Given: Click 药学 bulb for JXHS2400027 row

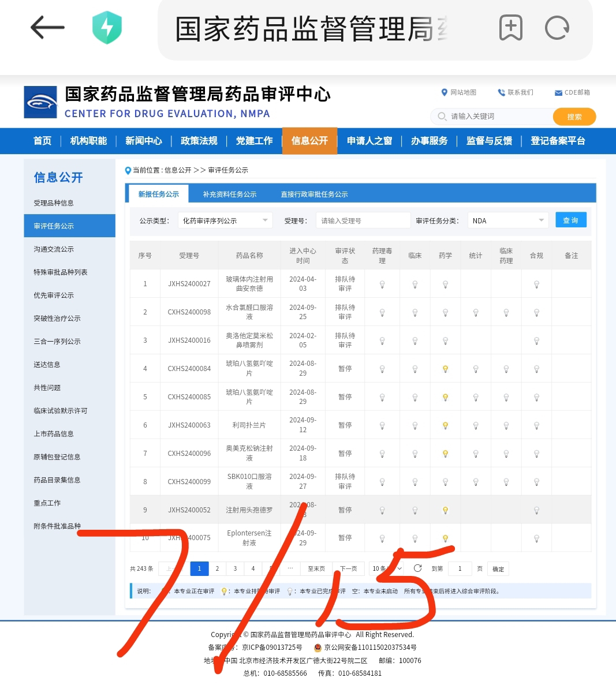Looking at the screenshot, I should coord(445,285).
